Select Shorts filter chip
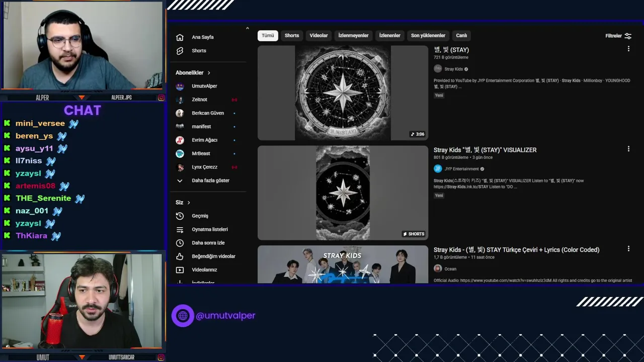644x362 pixels. coord(292,36)
